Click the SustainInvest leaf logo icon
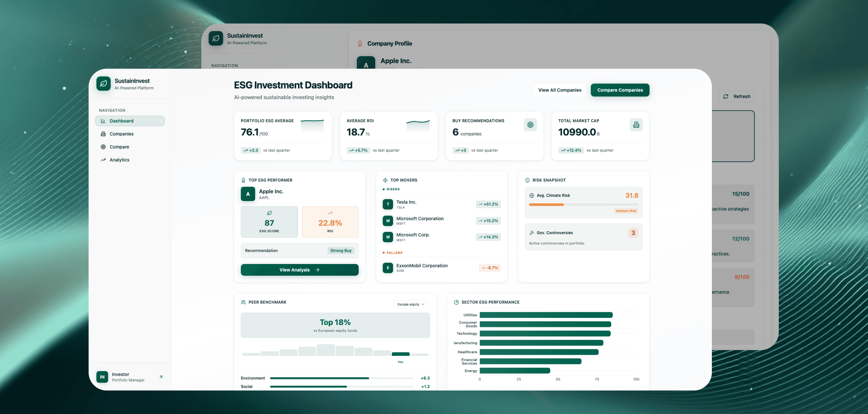The image size is (868, 414). pos(103,83)
